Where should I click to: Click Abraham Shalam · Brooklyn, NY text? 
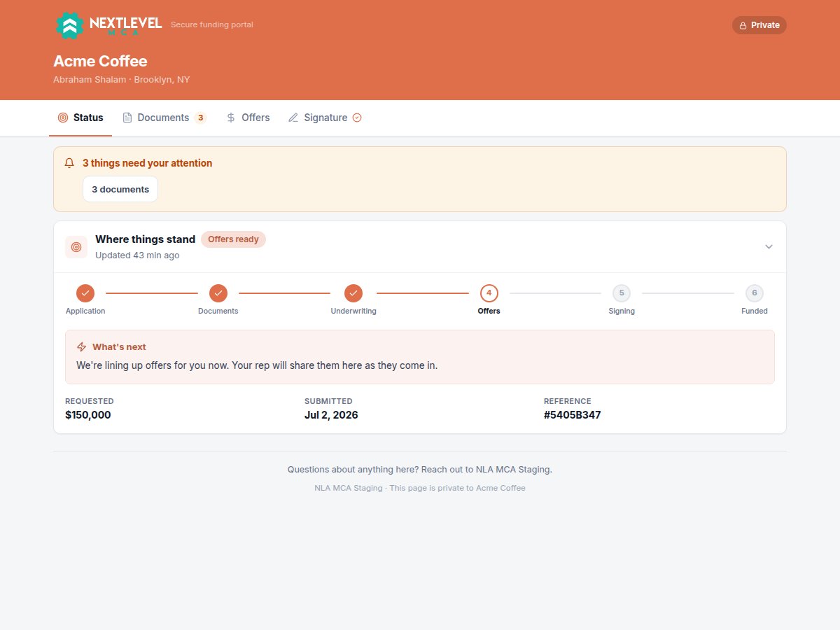pyautogui.click(x=121, y=80)
